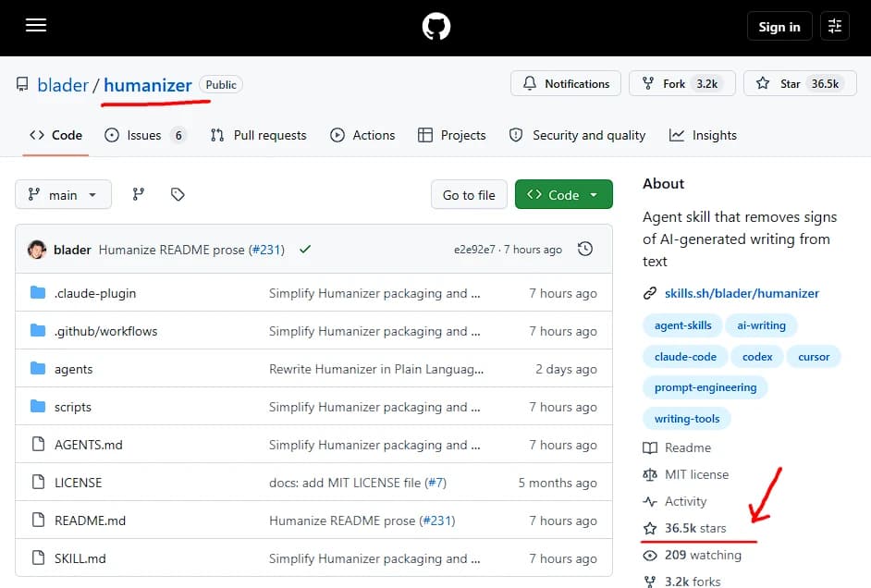
Task: Open the appearance settings sliders icon
Action: pos(835,26)
